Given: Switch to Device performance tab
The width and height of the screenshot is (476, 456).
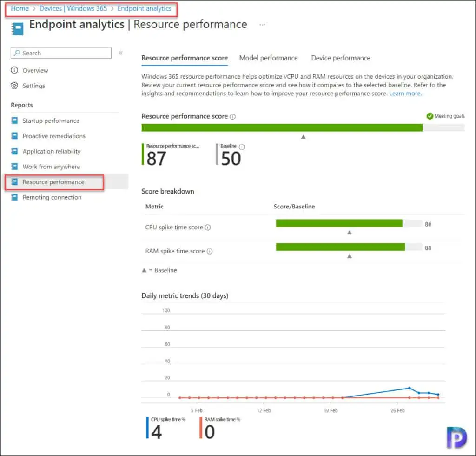Looking at the screenshot, I should [x=341, y=58].
